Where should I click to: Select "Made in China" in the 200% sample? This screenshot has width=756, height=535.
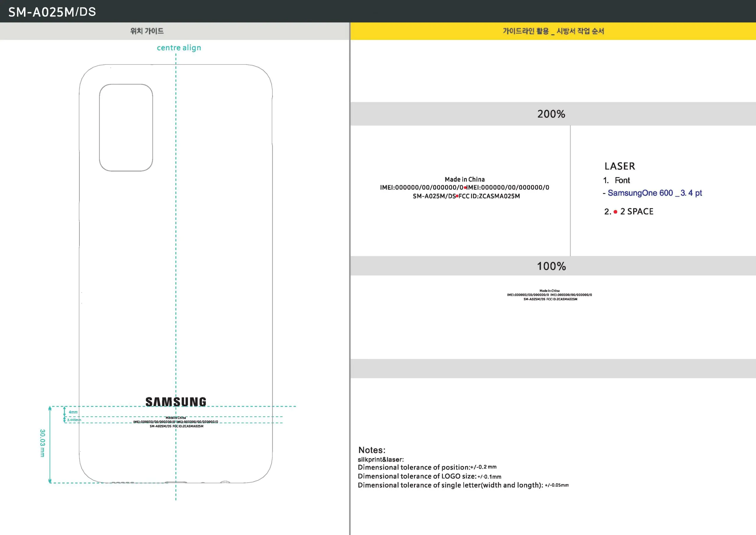(x=465, y=179)
